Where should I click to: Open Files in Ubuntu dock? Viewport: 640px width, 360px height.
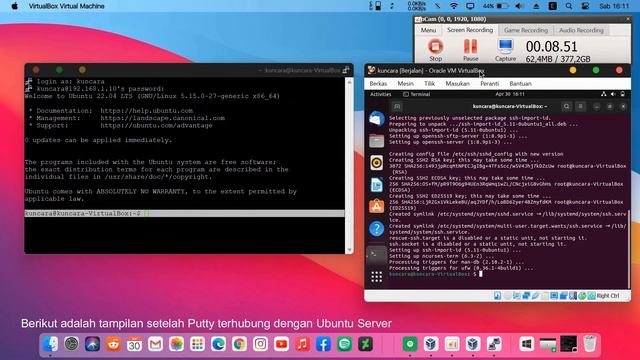coord(376,141)
